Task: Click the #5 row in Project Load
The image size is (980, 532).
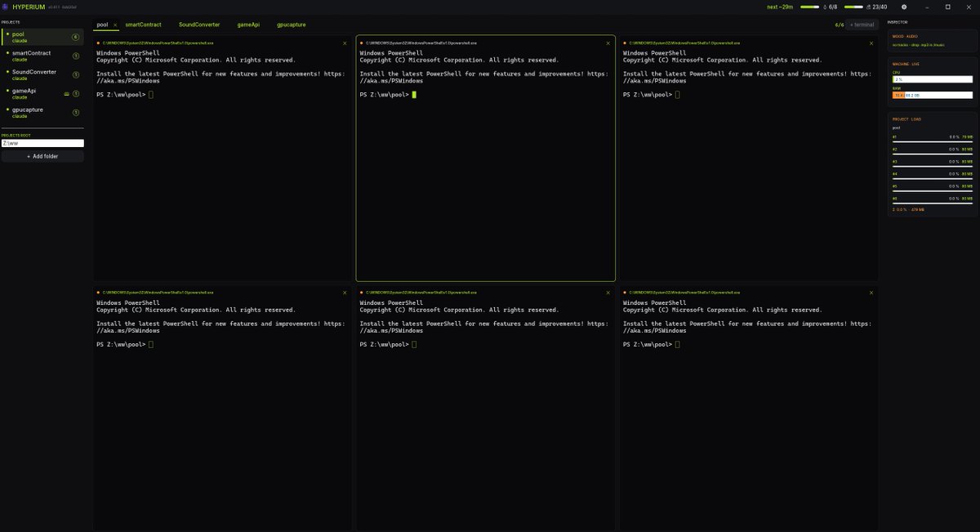Action: coord(933,187)
